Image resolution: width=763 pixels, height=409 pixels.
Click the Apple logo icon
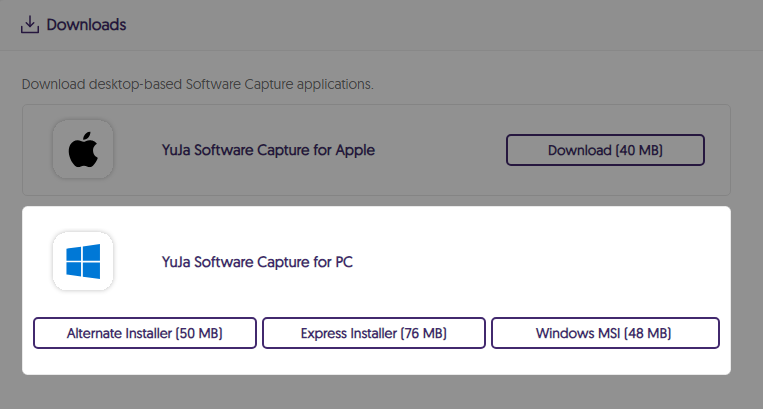83,149
